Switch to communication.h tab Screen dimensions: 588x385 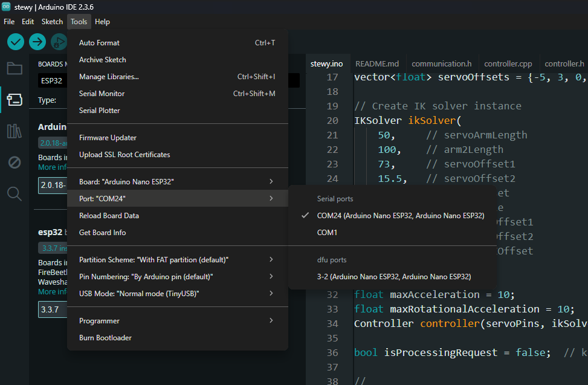click(x=442, y=63)
